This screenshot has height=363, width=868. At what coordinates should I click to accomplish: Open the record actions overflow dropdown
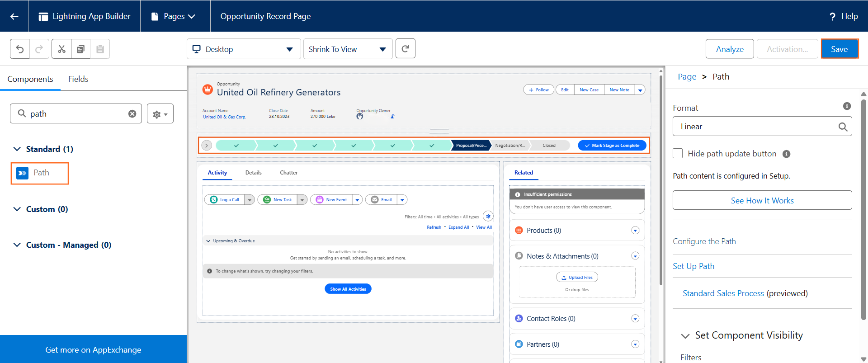640,90
